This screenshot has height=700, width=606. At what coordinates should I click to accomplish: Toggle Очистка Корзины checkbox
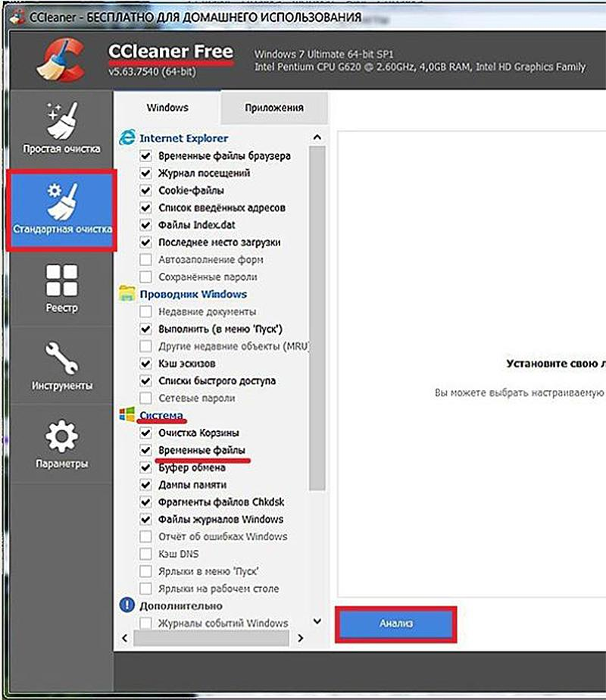(145, 433)
